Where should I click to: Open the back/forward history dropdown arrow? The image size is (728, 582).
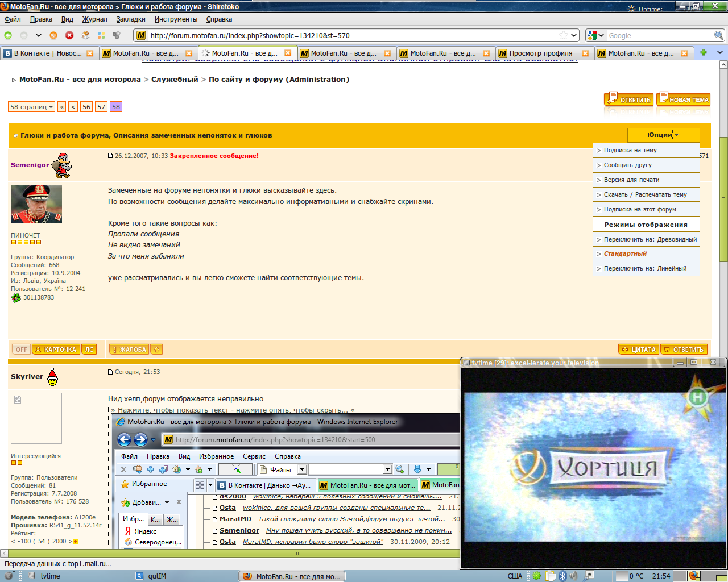[x=38, y=35]
